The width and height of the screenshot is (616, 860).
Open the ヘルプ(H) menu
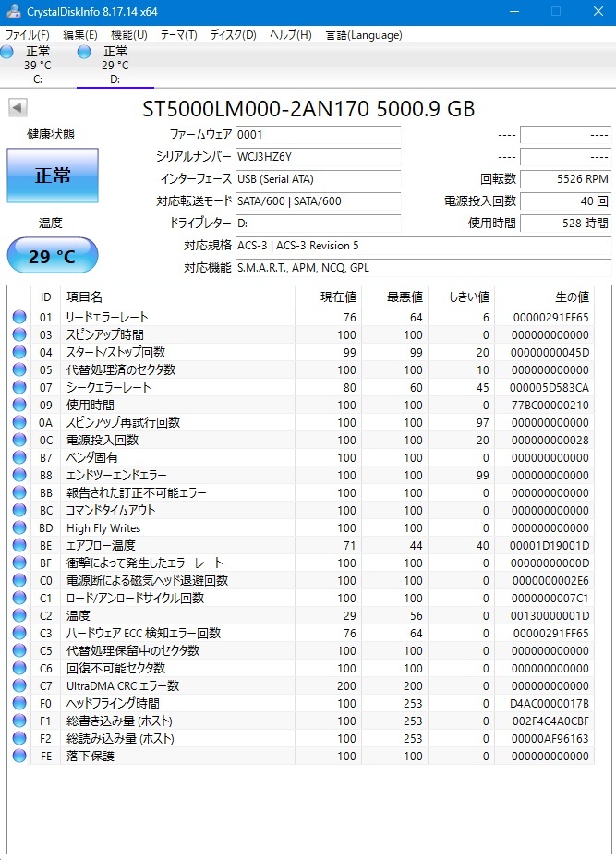pos(291,34)
